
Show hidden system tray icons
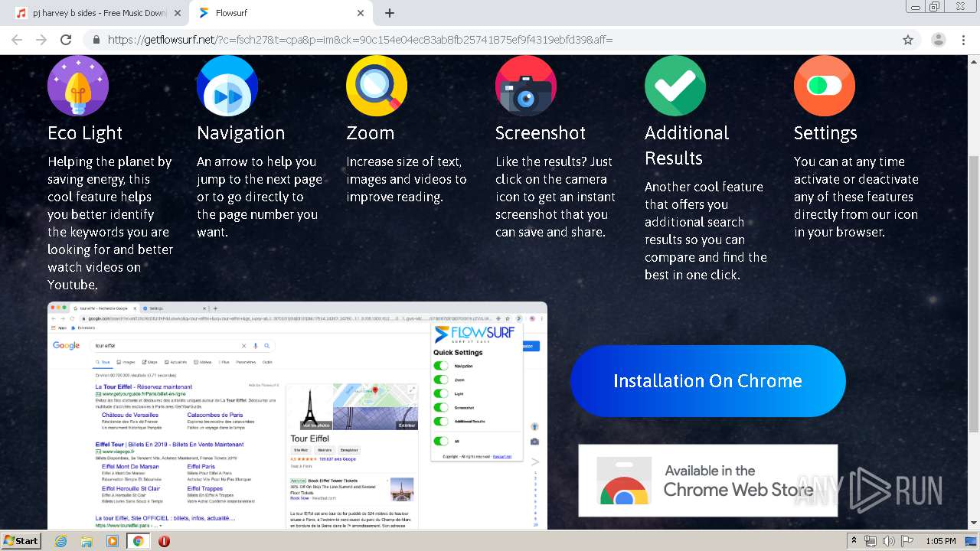[854, 541]
